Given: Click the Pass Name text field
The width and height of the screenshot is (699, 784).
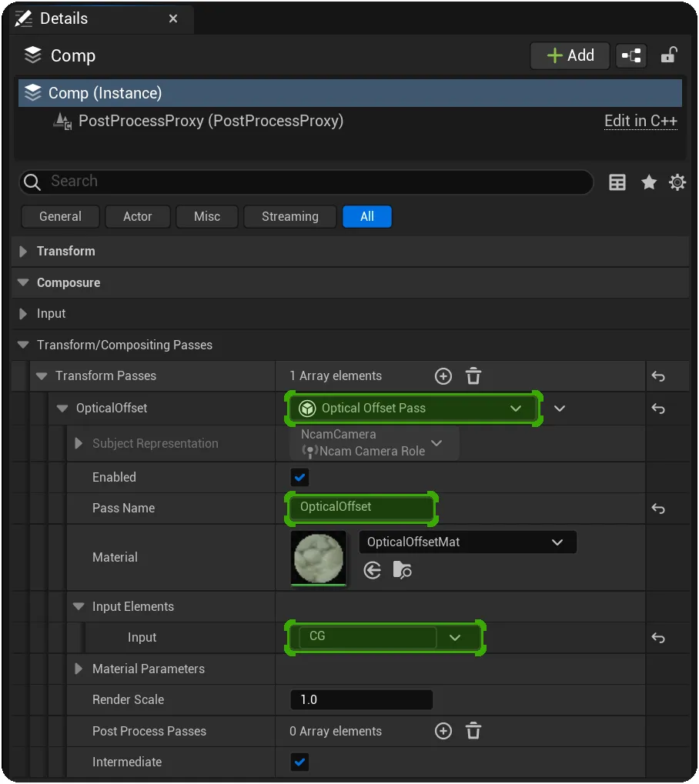Looking at the screenshot, I should [x=361, y=508].
